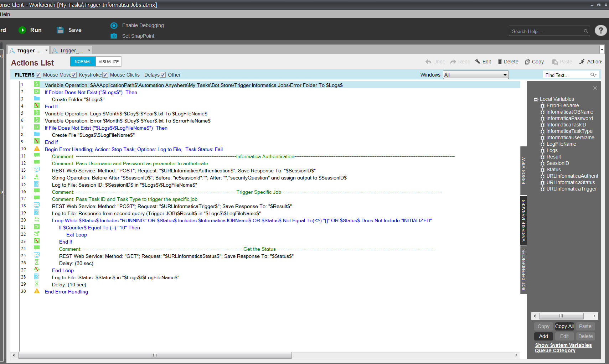This screenshot has height=364, width=609.
Task: Switch to the VISUALIZE view tab
Action: (x=108, y=62)
